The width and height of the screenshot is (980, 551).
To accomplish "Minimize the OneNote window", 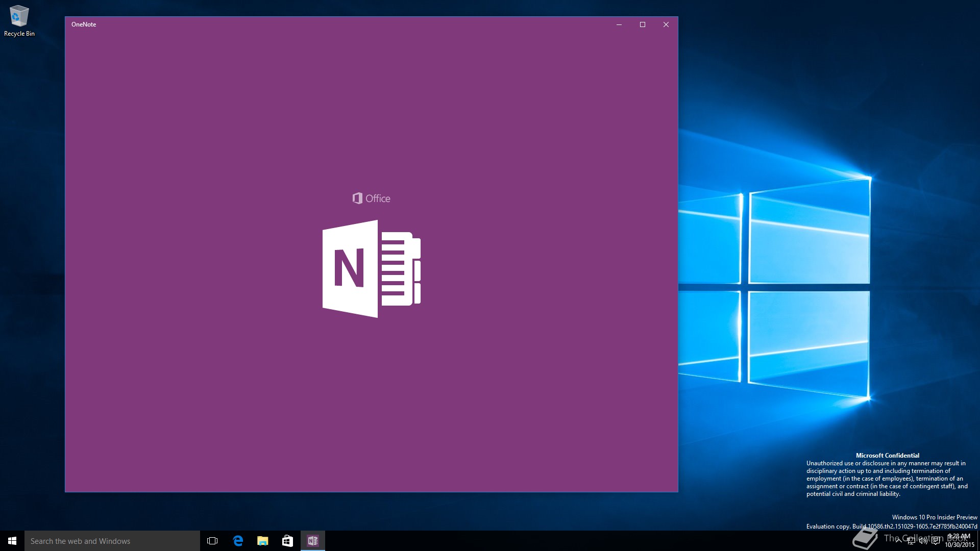I will (619, 24).
